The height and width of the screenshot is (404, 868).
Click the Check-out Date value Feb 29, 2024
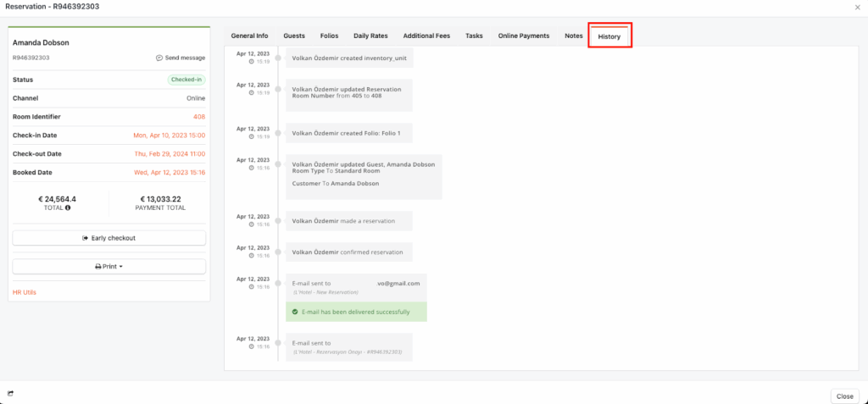[x=169, y=154]
